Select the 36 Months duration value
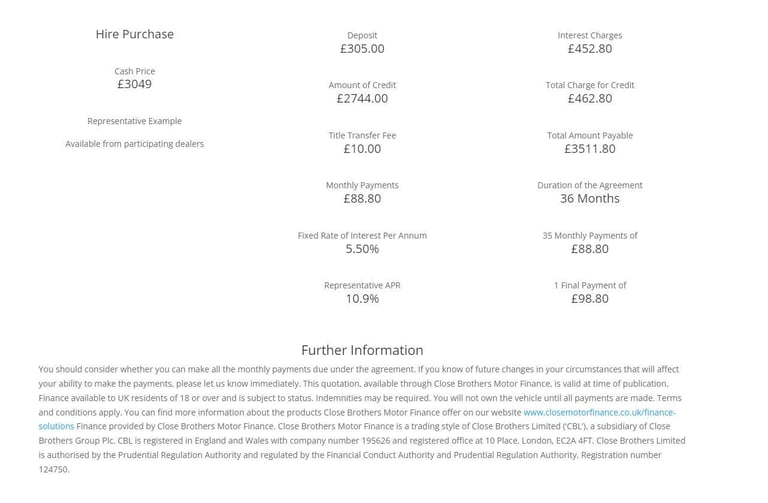 point(590,199)
